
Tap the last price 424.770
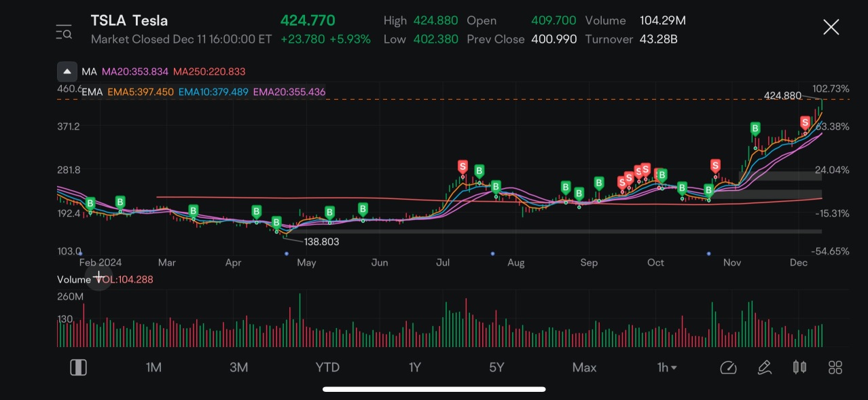click(x=308, y=20)
